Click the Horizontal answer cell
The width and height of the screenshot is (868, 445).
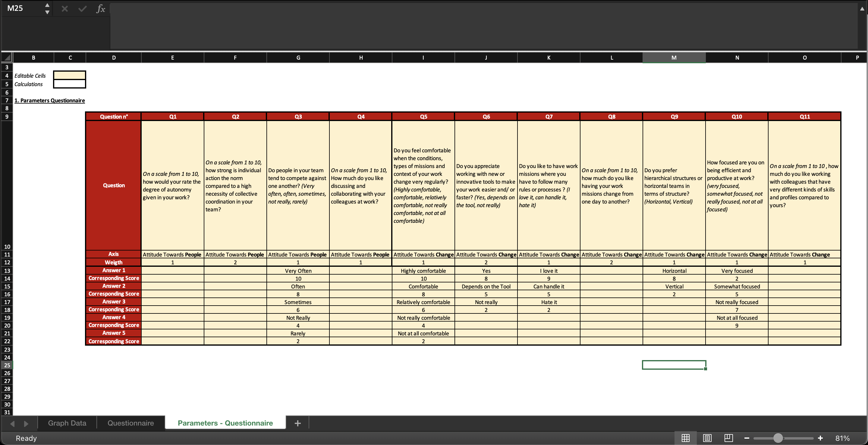(x=674, y=271)
